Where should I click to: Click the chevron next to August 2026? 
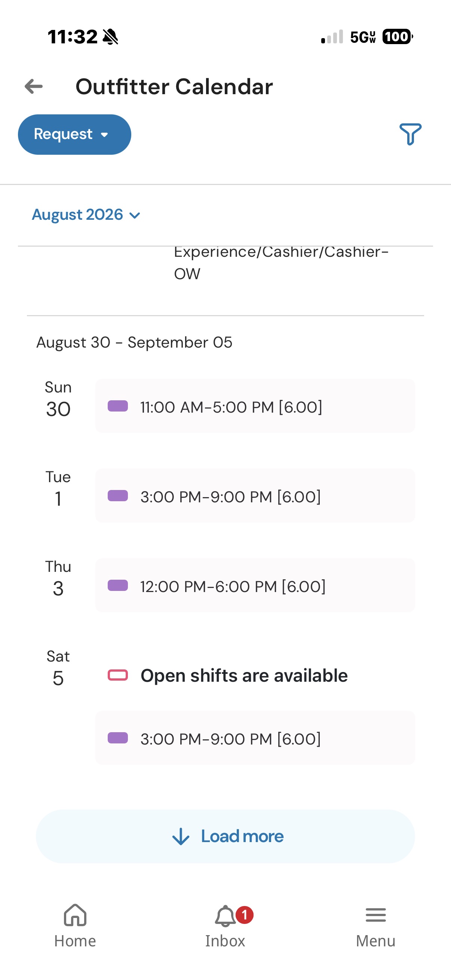click(x=135, y=216)
